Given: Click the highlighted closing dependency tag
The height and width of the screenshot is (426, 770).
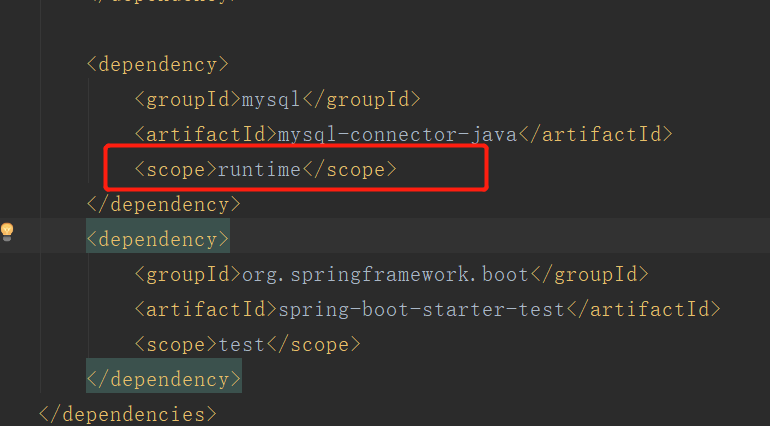Looking at the screenshot, I should coord(164,379).
